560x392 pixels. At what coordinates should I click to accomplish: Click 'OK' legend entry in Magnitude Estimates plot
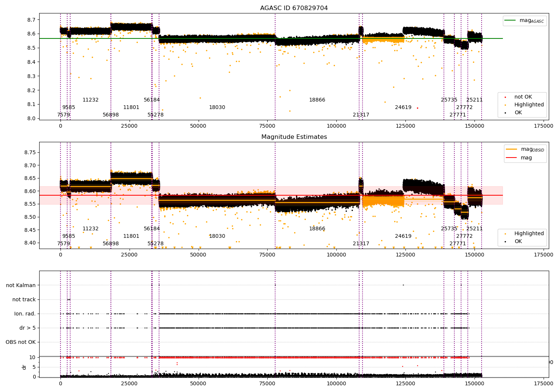518,242
